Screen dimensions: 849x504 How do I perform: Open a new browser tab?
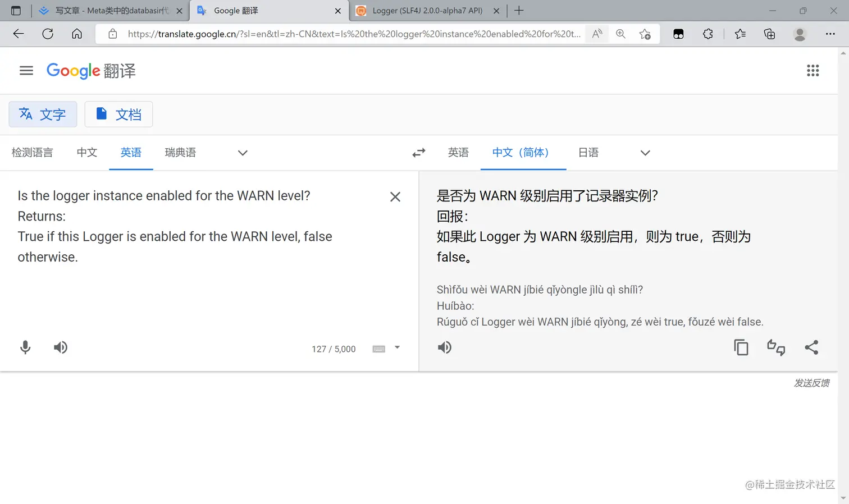click(519, 11)
